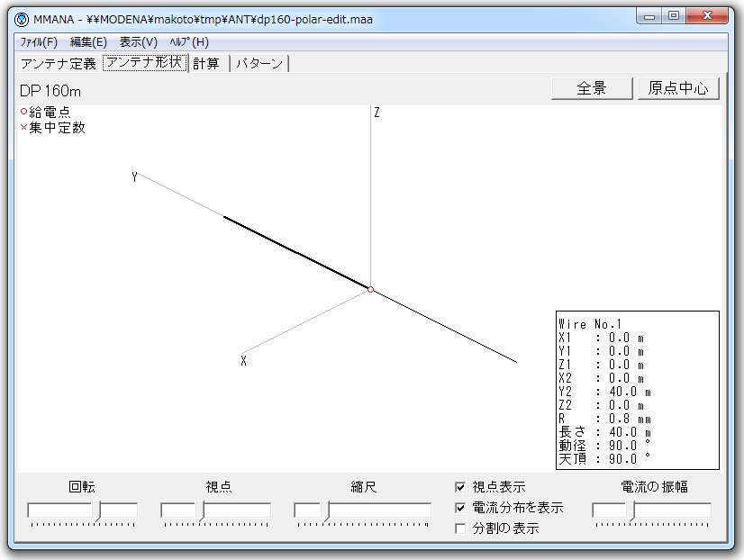Image resolution: width=744 pixels, height=560 pixels.
Task: Open the 表示(V) menu
Action: tap(138, 42)
